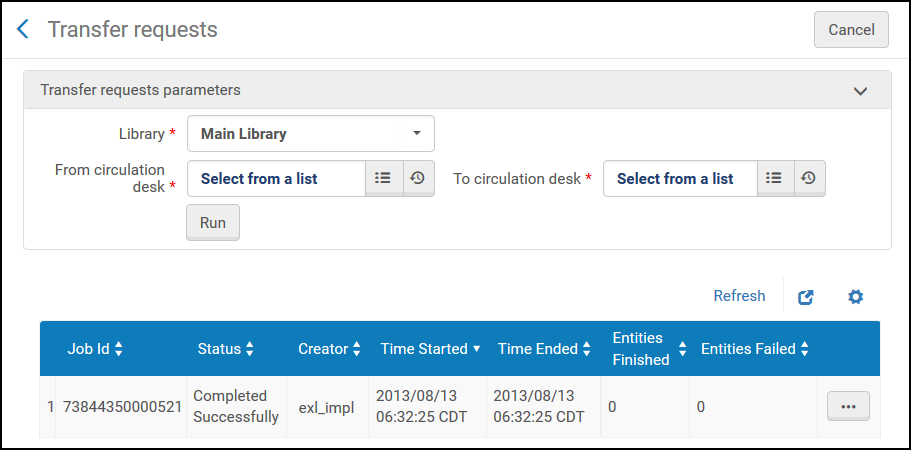Image resolution: width=911 pixels, height=450 pixels.
Task: Open the Library dropdown showing Main Library
Action: [311, 134]
